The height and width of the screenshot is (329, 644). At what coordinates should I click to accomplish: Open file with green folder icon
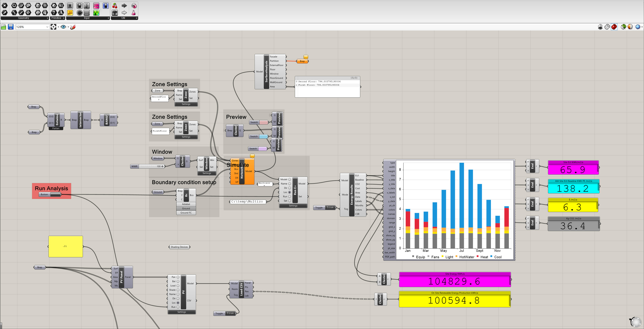[x=4, y=27]
